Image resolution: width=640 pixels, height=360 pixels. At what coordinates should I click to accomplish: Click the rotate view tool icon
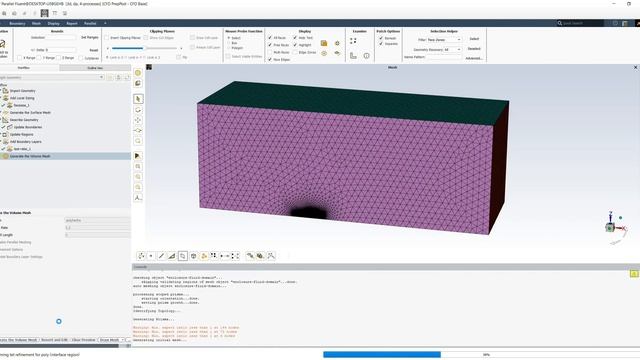point(138,110)
